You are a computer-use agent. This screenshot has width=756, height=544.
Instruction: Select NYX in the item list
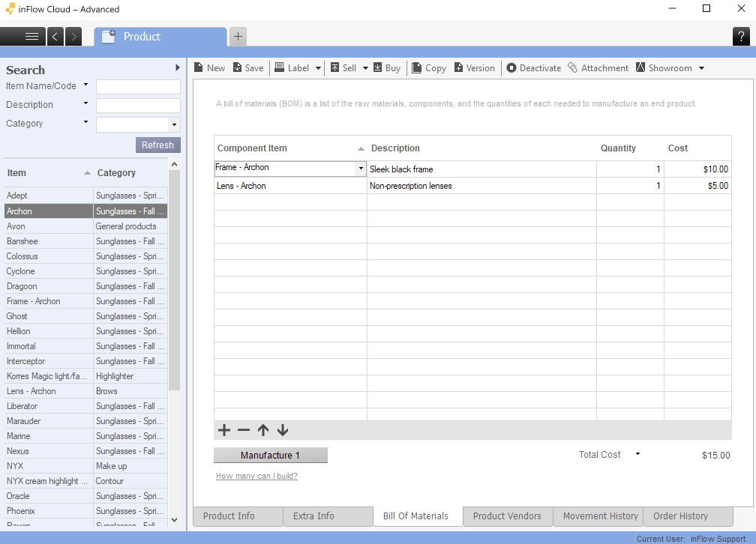(x=85, y=466)
